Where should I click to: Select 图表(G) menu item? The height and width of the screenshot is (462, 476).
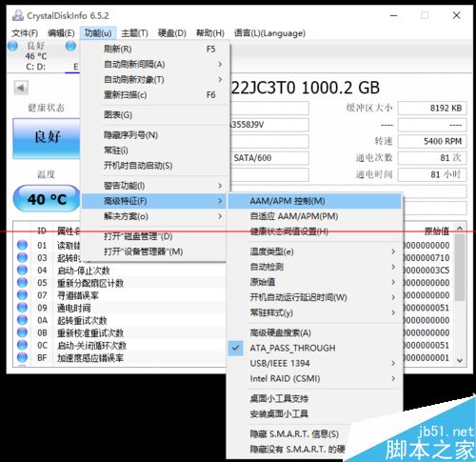pyautogui.click(x=155, y=115)
